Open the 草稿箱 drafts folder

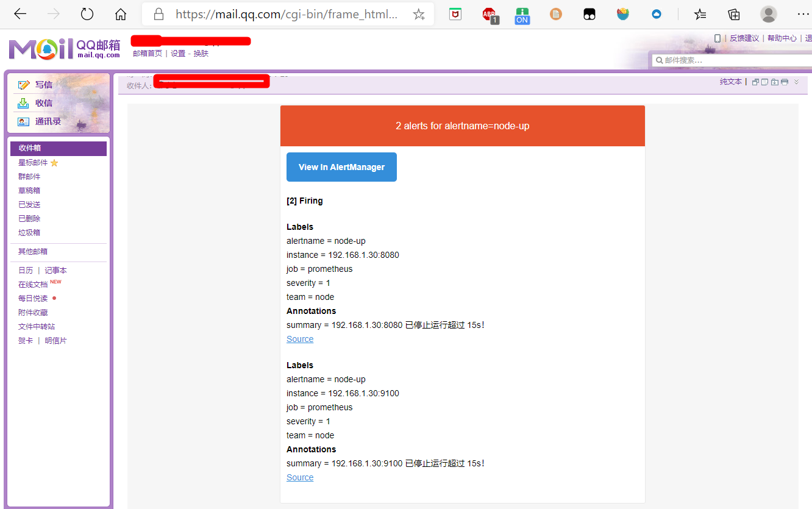pos(29,191)
